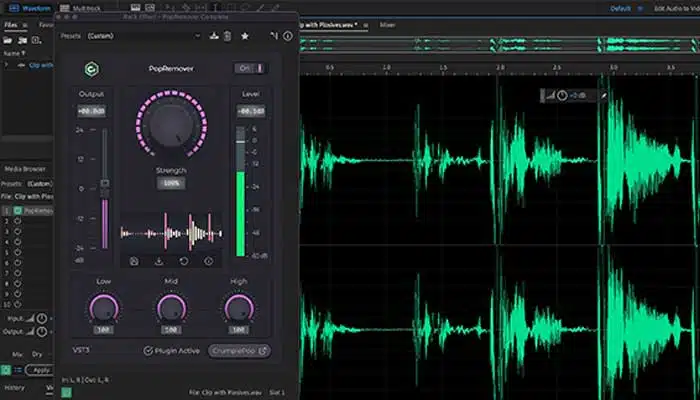Viewport: 700px width, 400px height.
Task: Click the Open File folder icon in Files panel
Action: (x=8, y=41)
